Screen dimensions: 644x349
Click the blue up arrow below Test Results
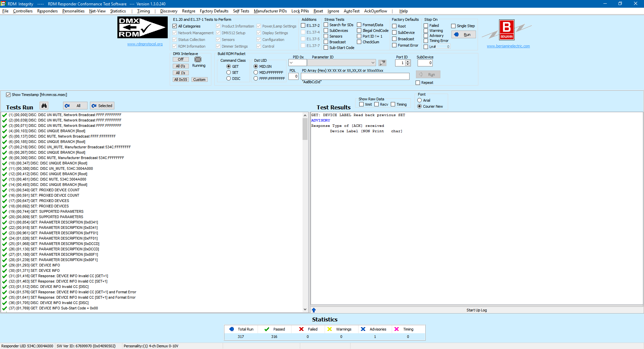[x=314, y=310]
